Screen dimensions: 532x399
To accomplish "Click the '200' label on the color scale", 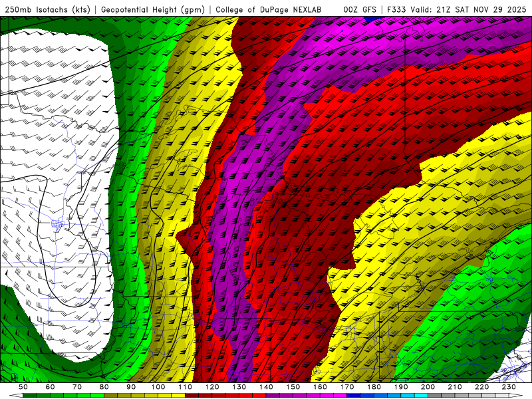I will 428,387.
